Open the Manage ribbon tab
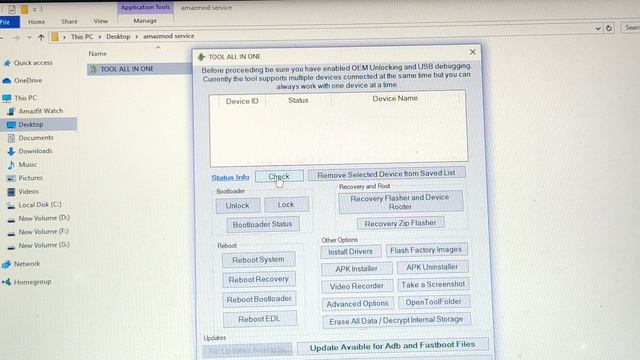 coord(145,20)
